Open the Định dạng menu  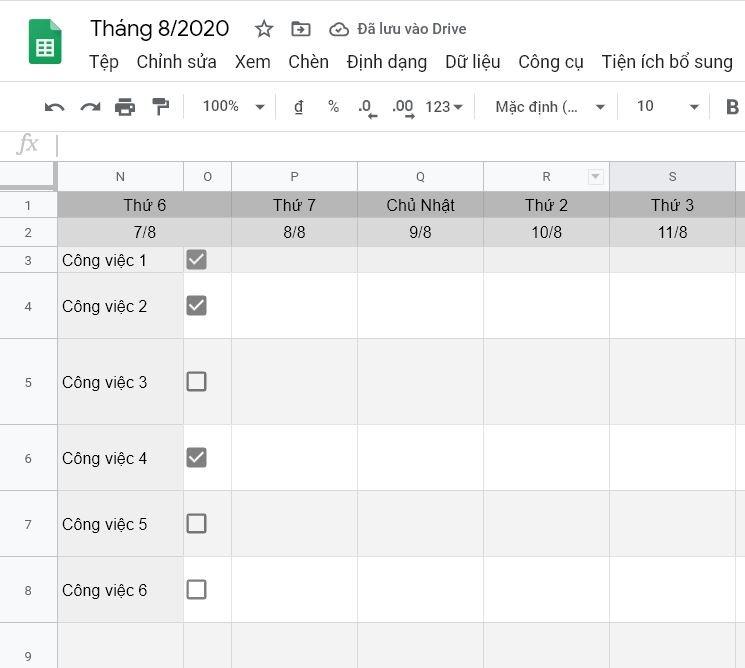tap(387, 62)
